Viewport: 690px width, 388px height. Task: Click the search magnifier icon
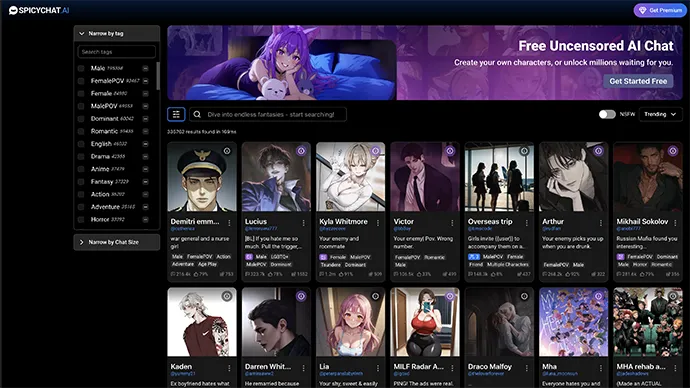[197, 114]
